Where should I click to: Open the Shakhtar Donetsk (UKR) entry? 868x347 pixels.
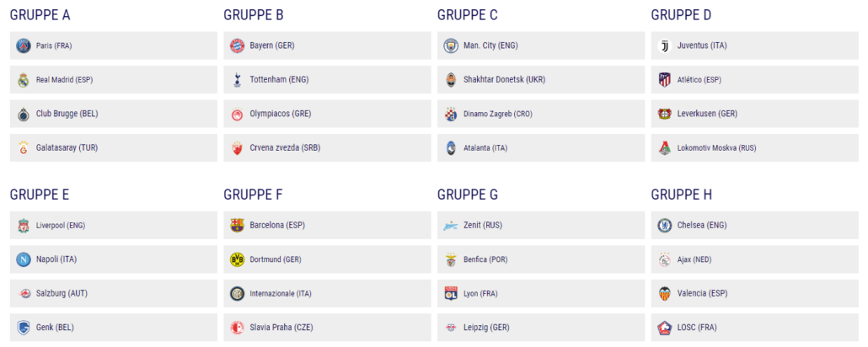point(541,80)
